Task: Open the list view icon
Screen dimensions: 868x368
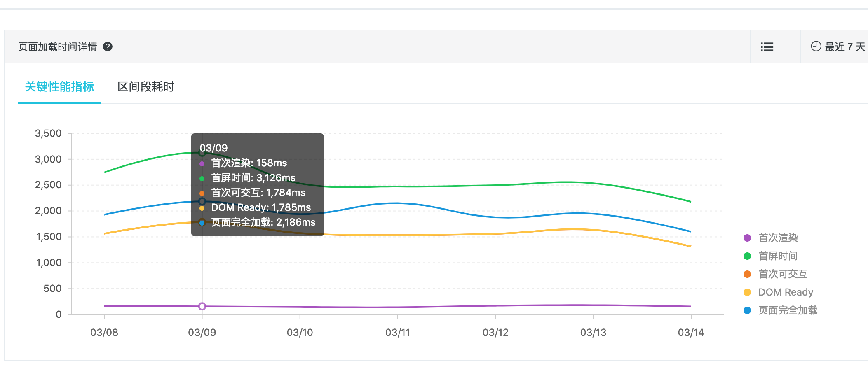Action: (x=767, y=47)
